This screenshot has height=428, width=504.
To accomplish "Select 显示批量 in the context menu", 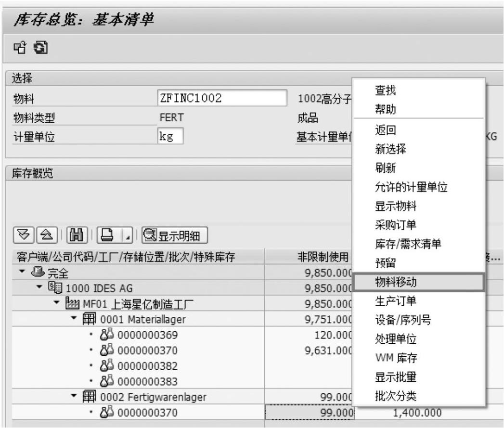I will tap(396, 377).
